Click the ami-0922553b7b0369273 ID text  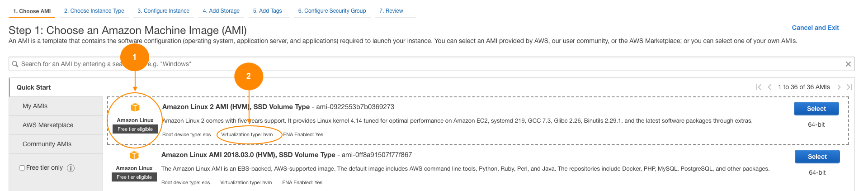[x=355, y=107]
